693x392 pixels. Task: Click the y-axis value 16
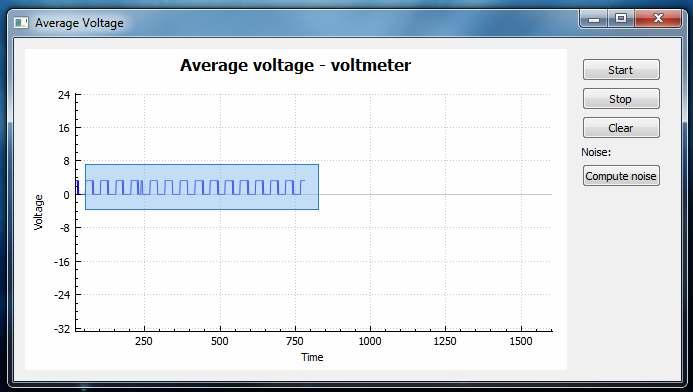(x=64, y=128)
